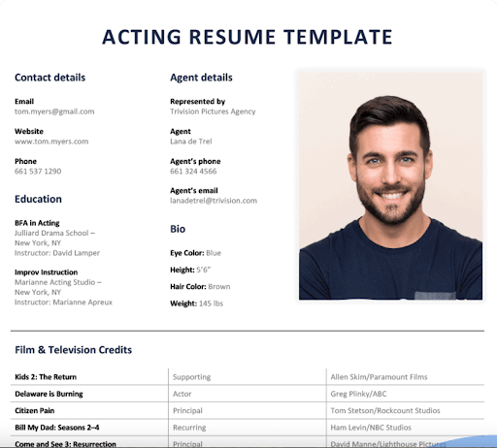Click the Eye Color: Blue line
Screen dimensions: 497x448
click(x=195, y=253)
